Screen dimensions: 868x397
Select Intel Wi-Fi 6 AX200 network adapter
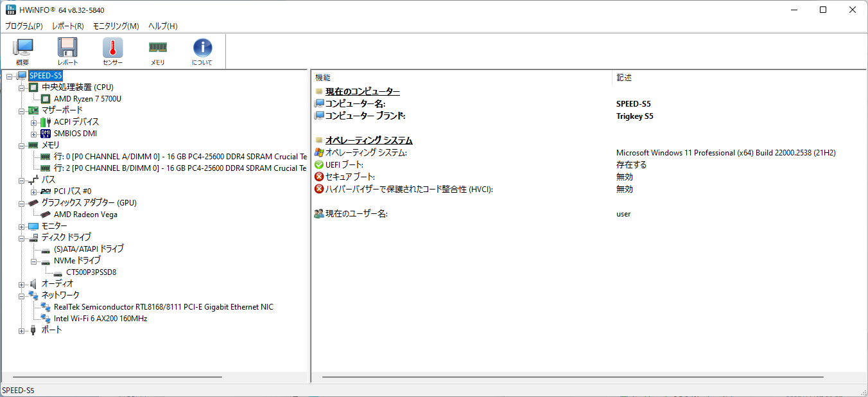(x=100, y=319)
